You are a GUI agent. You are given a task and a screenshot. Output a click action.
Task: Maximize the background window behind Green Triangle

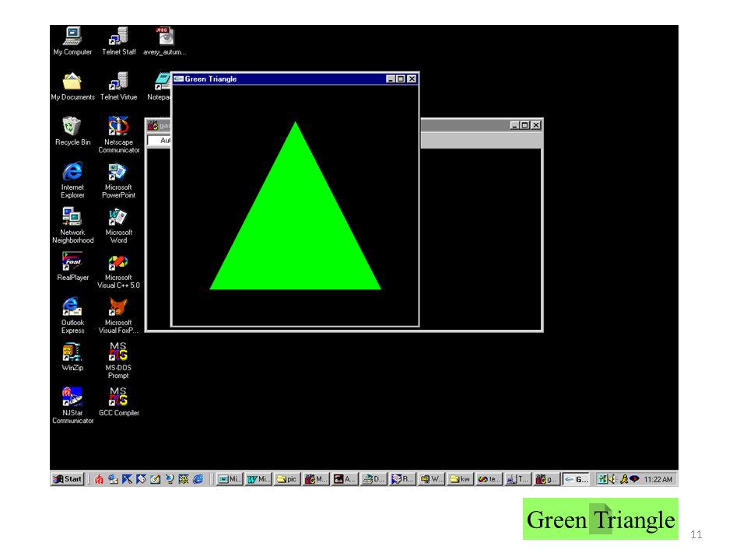coord(524,125)
